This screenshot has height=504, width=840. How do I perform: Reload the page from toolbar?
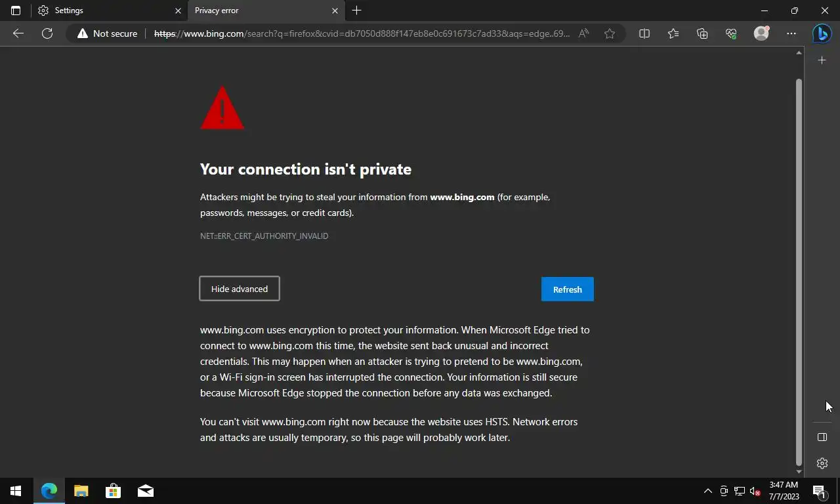point(47,33)
